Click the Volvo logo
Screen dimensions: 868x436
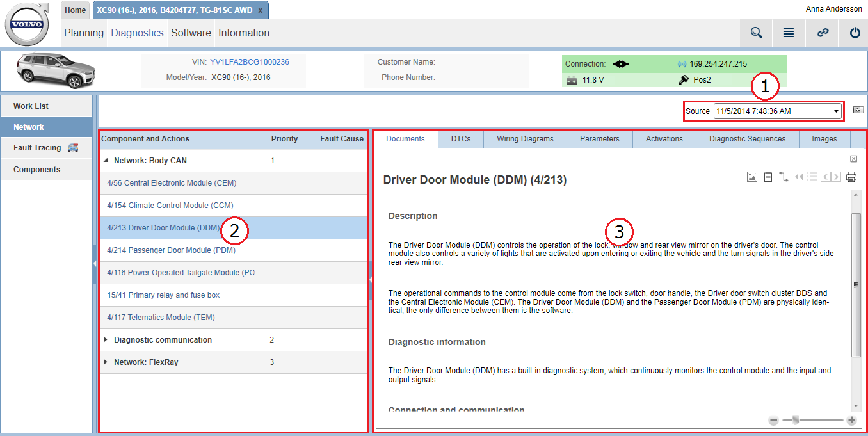pyautogui.click(x=27, y=26)
